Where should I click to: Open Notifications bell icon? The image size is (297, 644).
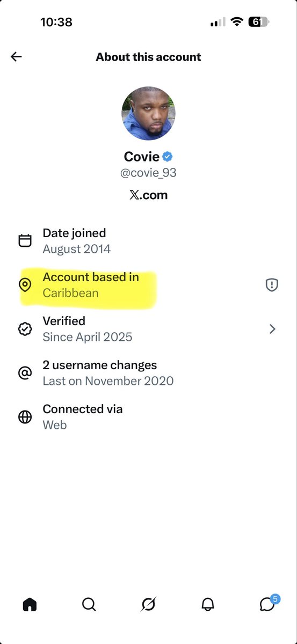207,604
